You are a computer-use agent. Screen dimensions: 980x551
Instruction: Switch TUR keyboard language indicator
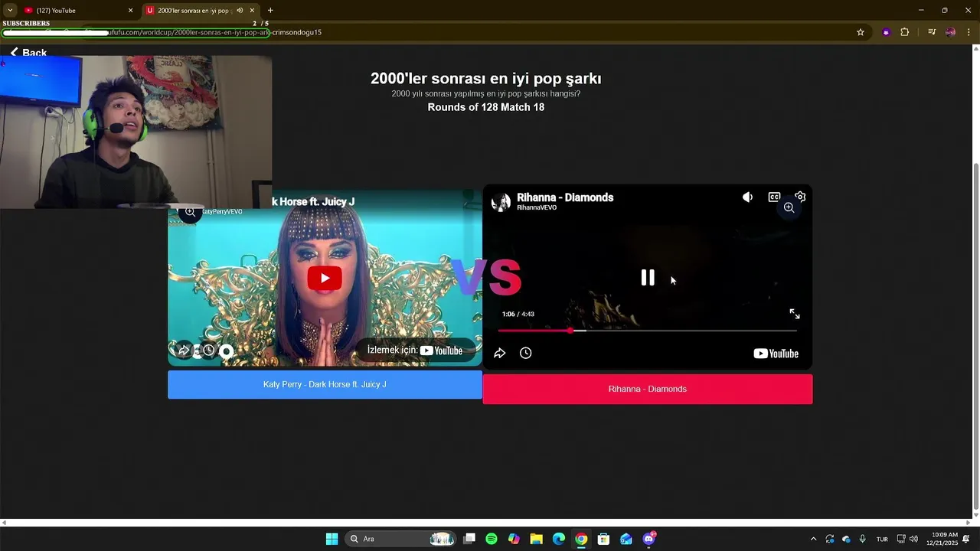[882, 539]
